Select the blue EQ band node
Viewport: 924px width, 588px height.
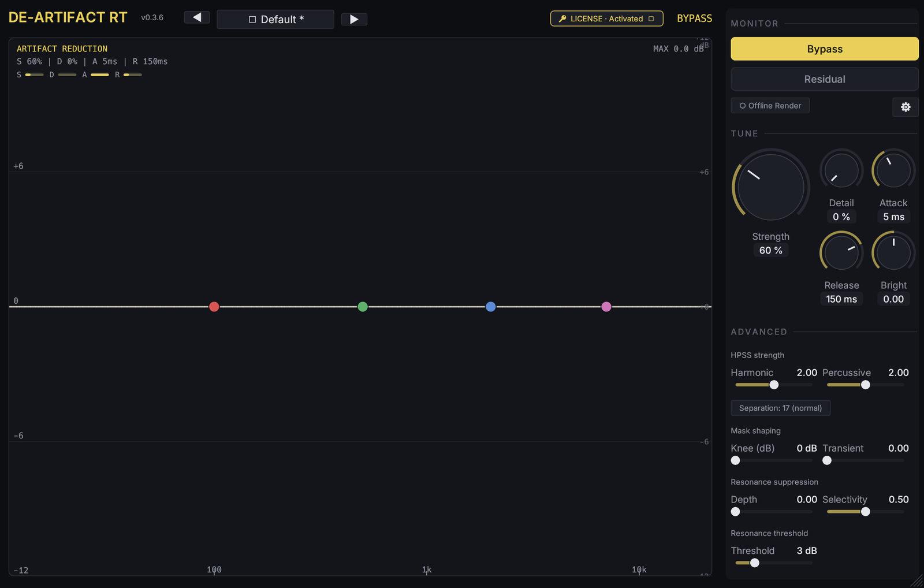point(490,307)
